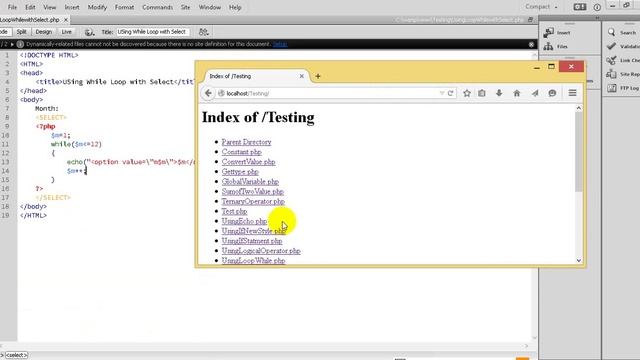Open the Modify menu
Image resolution: width=640 pixels, height=360 pixels.
pyautogui.click(x=97, y=7)
